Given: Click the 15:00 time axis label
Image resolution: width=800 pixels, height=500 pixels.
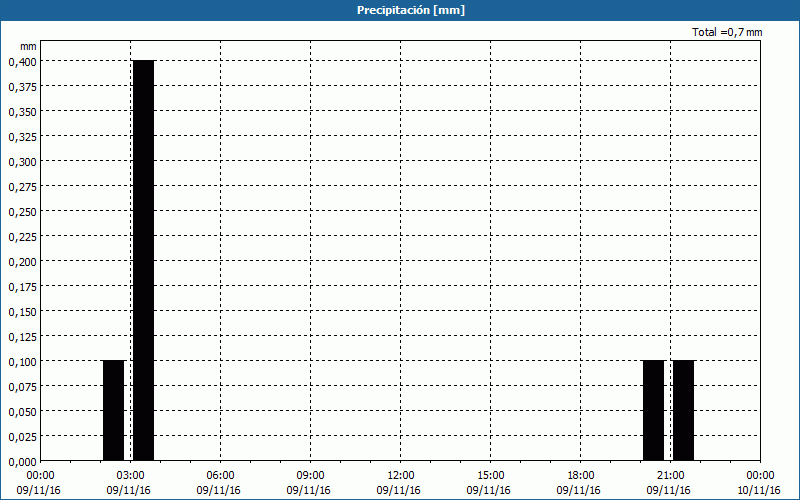Looking at the screenshot, I should pyautogui.click(x=490, y=476).
